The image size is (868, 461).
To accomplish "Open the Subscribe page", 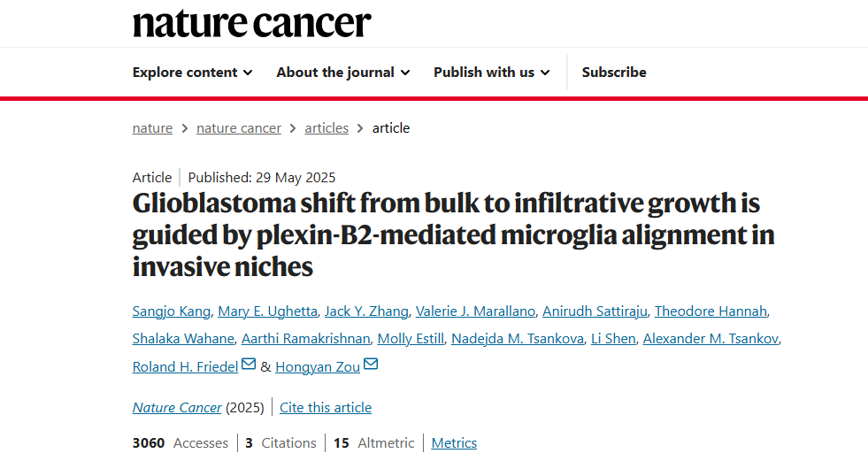I will 614,73.
